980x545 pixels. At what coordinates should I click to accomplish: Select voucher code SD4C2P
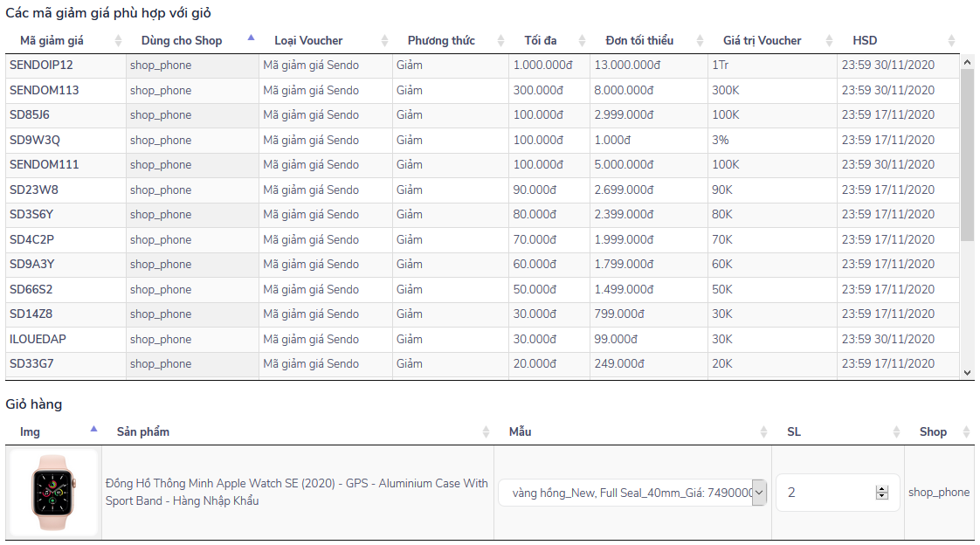(x=31, y=239)
